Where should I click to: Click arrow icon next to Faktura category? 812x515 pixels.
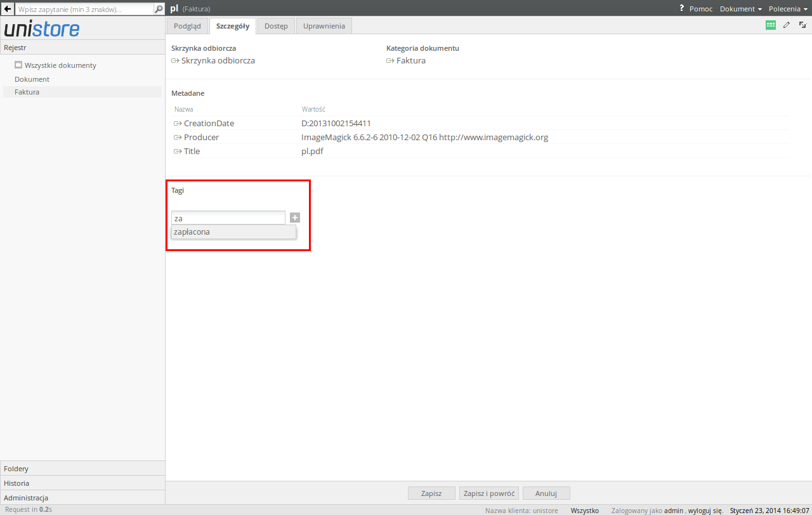point(391,61)
